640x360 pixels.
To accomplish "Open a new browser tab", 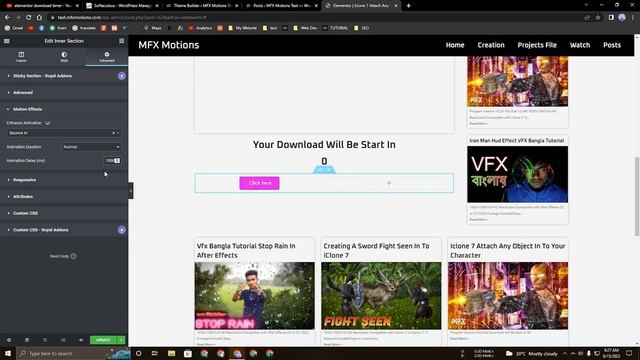I will (409, 6).
